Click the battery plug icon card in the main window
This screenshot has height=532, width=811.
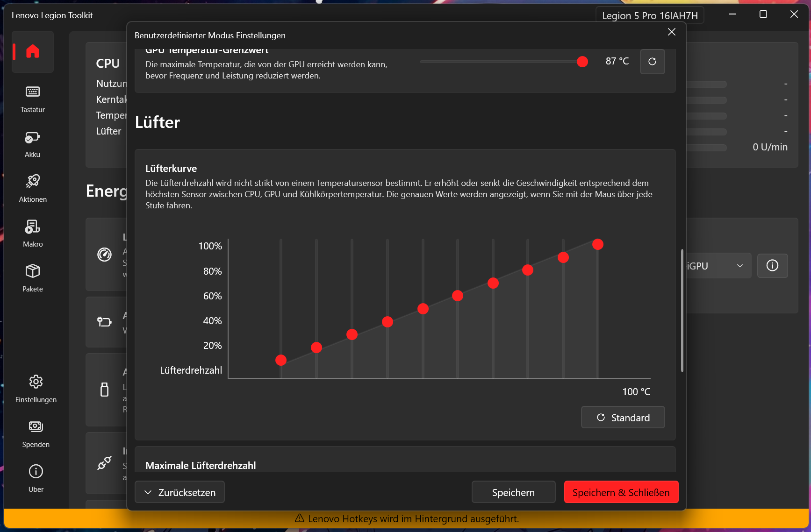pos(104,322)
